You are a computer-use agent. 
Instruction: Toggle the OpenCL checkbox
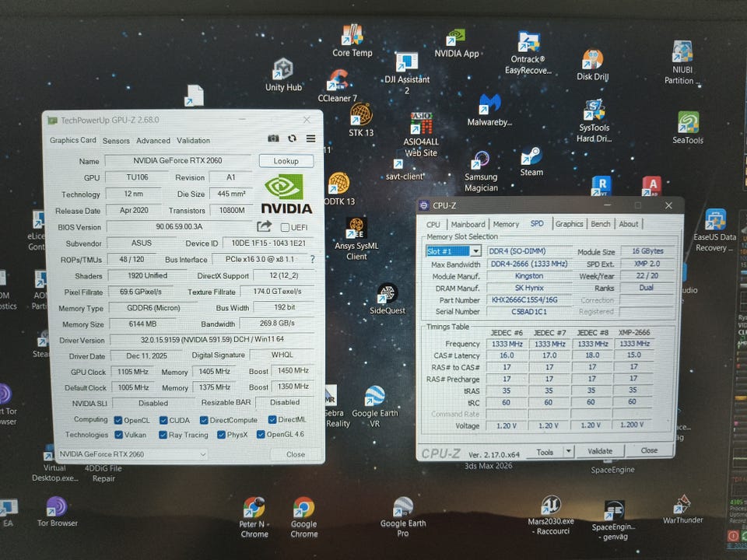(x=118, y=421)
